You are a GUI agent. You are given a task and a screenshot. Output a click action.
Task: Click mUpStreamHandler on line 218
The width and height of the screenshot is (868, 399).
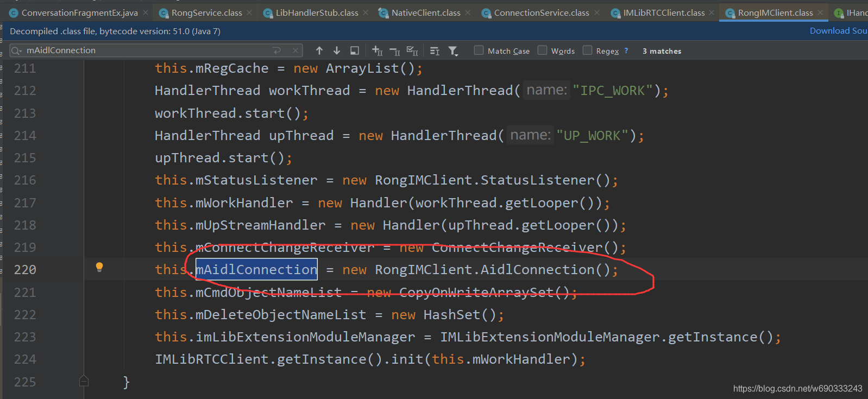(261, 225)
